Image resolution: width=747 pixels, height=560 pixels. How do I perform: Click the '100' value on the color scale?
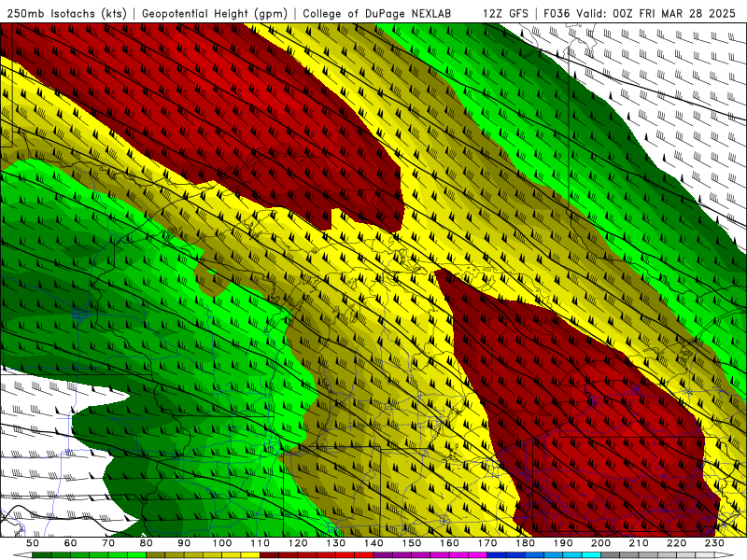(222, 543)
